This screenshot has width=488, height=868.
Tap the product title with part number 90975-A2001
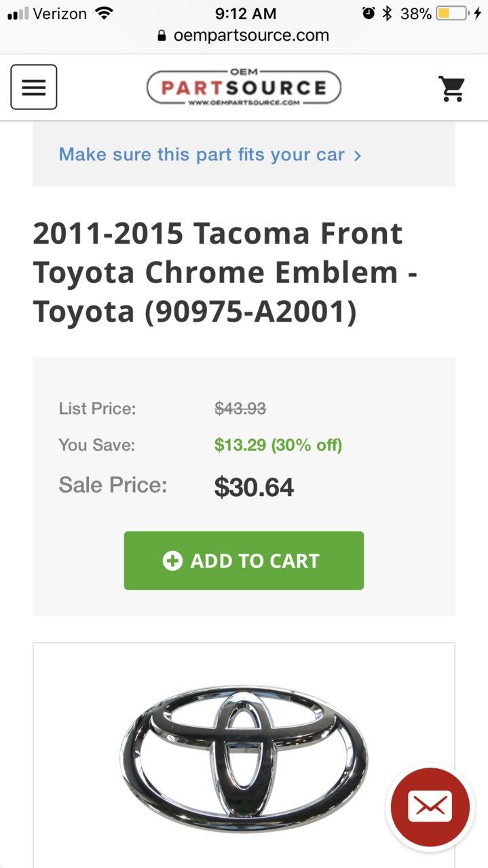pyautogui.click(x=225, y=273)
